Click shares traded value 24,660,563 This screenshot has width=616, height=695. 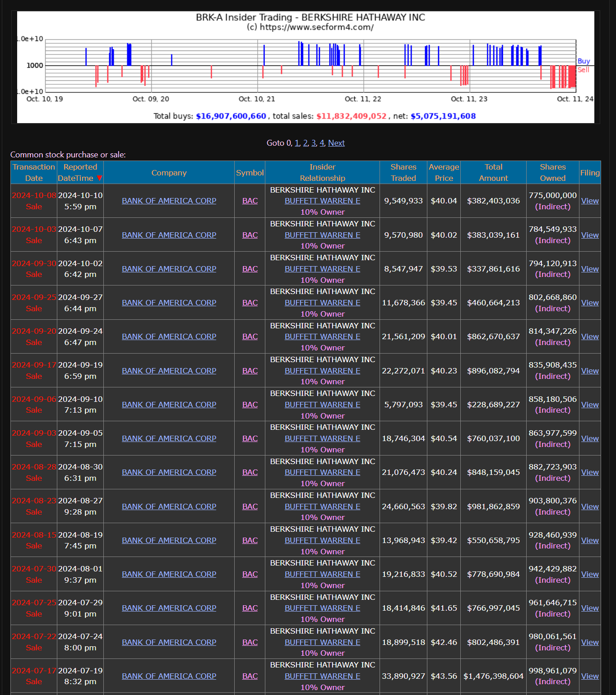coord(403,506)
